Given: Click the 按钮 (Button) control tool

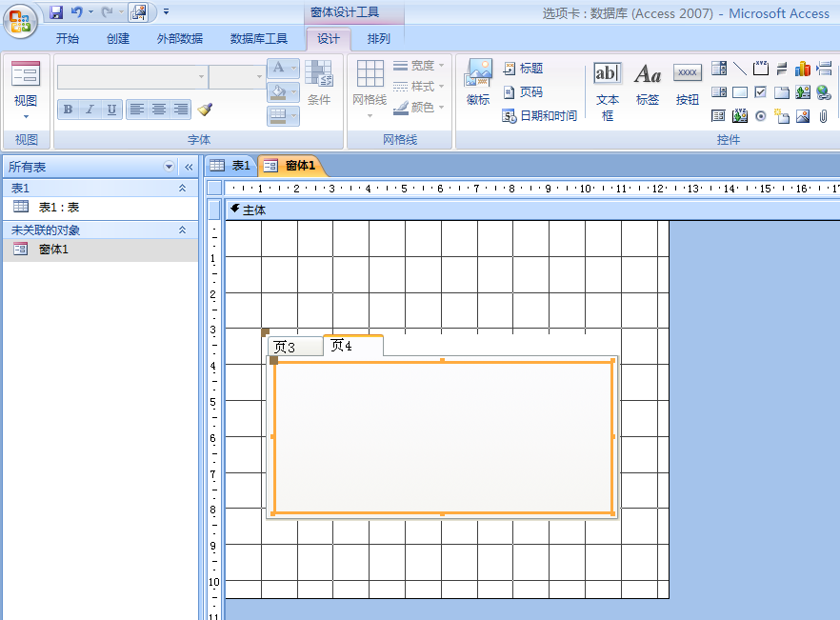Looking at the screenshot, I should (x=687, y=86).
